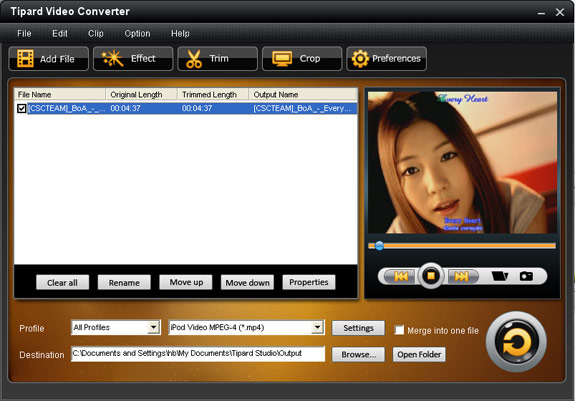
Task: Open the Help menu
Action: 180,34
